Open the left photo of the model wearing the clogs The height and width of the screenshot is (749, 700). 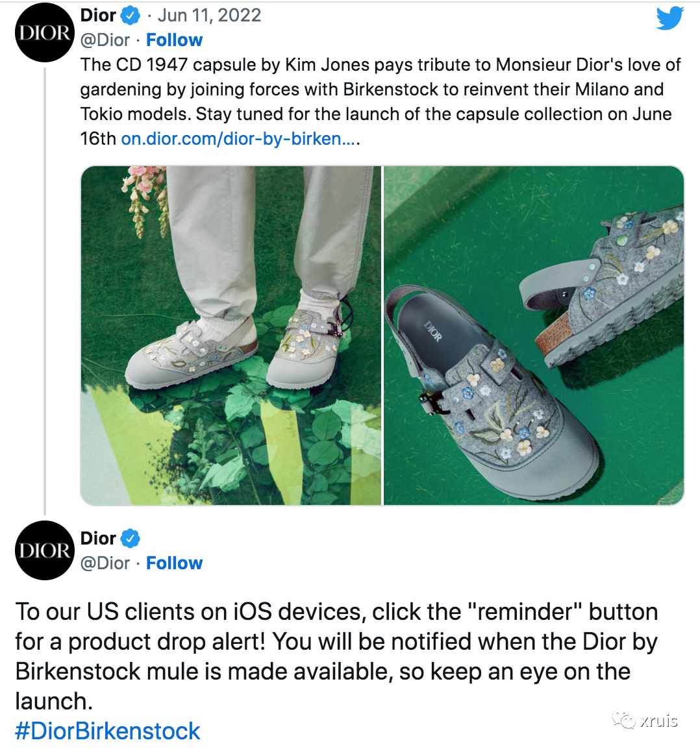[231, 336]
